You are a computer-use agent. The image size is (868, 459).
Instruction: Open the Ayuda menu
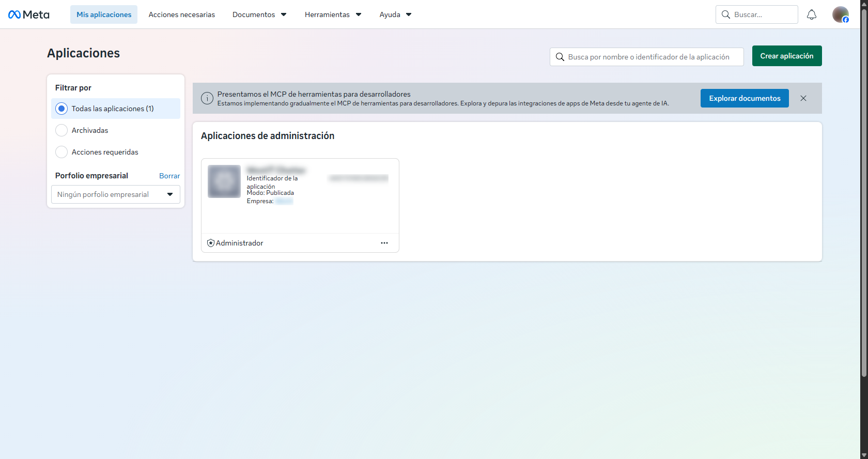pyautogui.click(x=395, y=14)
